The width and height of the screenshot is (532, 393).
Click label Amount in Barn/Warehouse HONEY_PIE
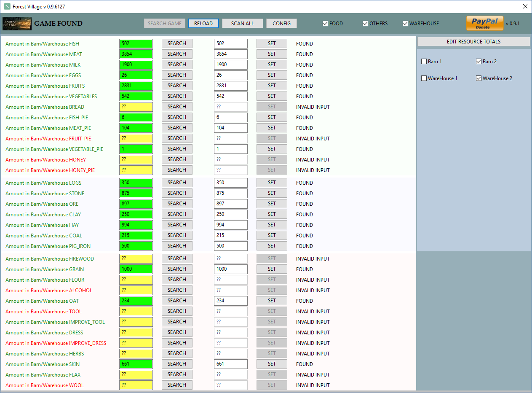50,170
